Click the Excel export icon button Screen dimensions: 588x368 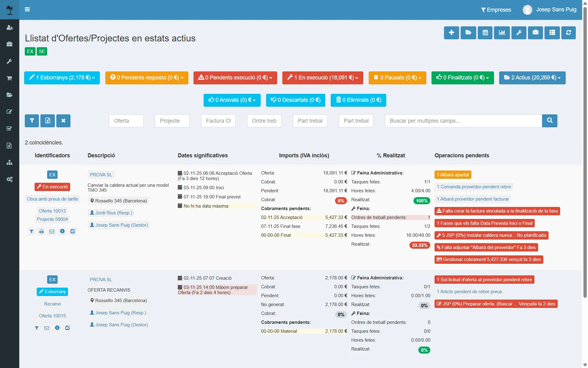tap(47, 121)
